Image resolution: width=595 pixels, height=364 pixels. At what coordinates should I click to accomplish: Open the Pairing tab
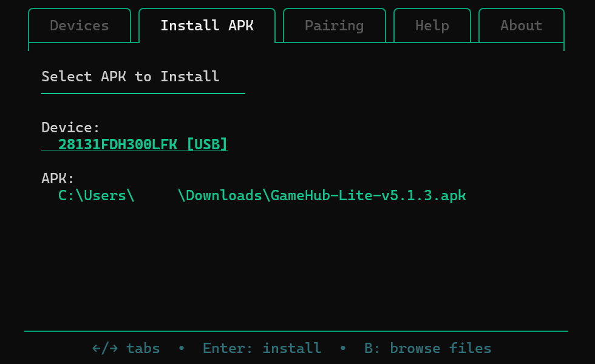tap(334, 25)
